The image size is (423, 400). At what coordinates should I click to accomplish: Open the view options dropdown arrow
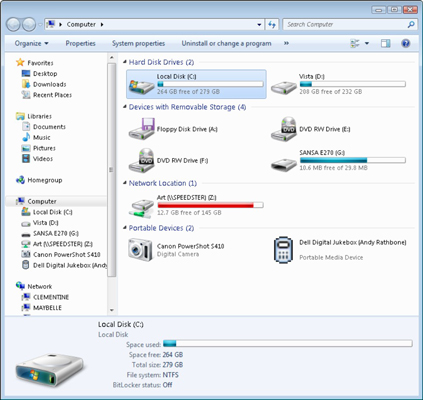pyautogui.click(x=367, y=43)
